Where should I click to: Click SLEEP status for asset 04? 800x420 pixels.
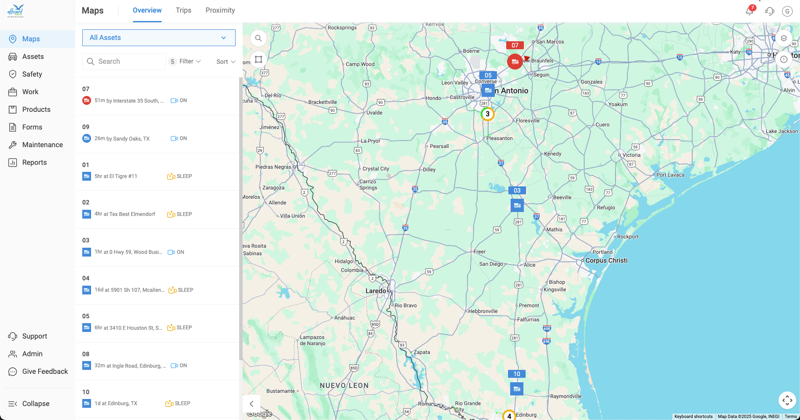181,290
